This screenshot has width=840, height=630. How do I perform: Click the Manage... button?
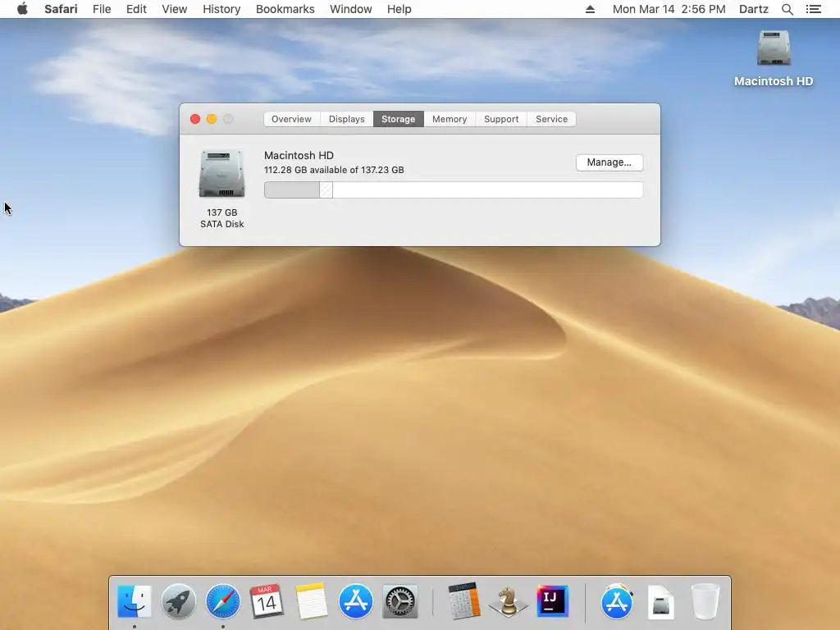(609, 162)
